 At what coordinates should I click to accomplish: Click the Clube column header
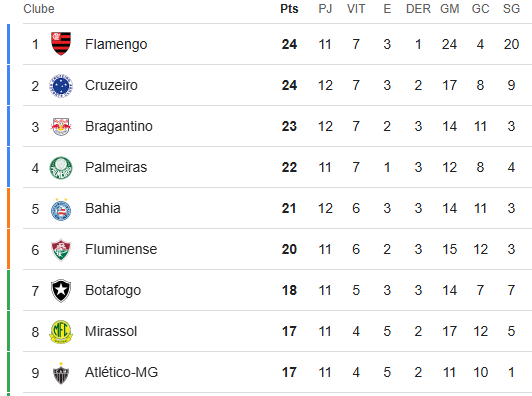pyautogui.click(x=39, y=9)
